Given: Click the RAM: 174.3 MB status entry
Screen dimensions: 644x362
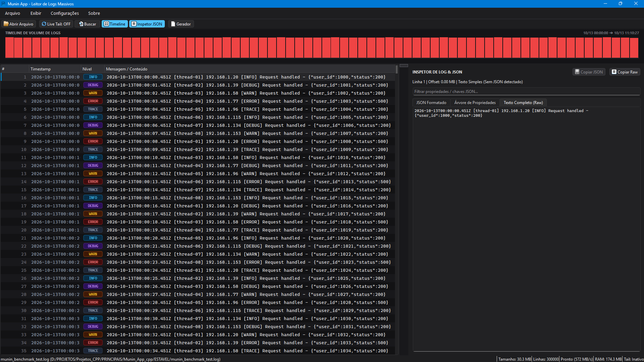Looking at the screenshot, I should 608,359.
